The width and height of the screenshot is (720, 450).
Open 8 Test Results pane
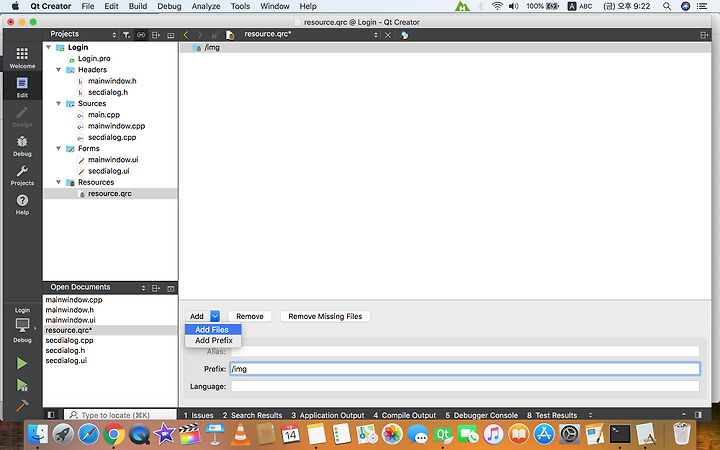pyautogui.click(x=552, y=415)
